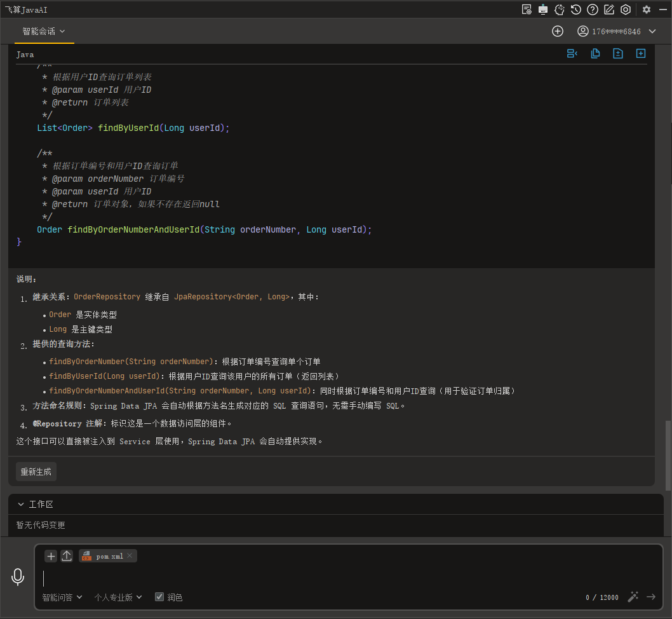
Task: Click the Java language label of code block
Action: coord(25,55)
